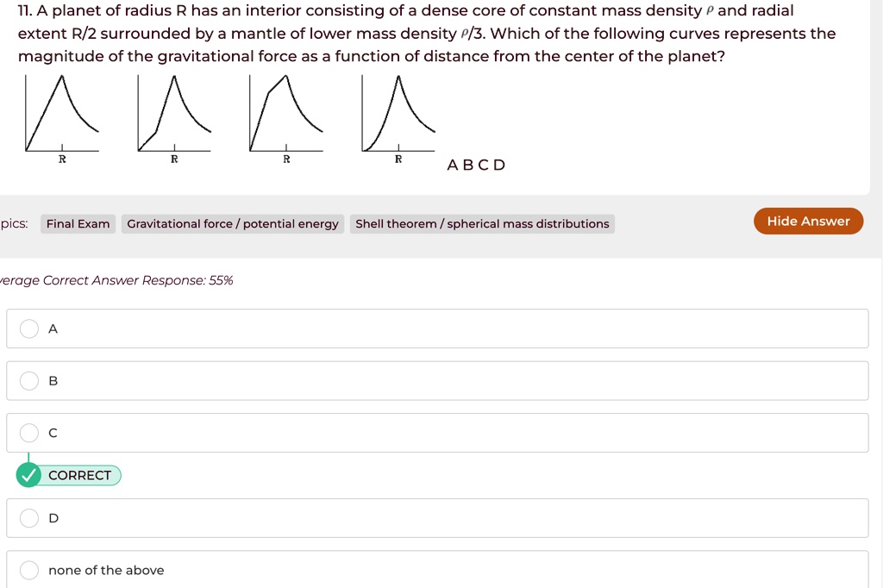The width and height of the screenshot is (883, 588).
Task: Open the Final Exam topic tag
Action: coord(78,223)
